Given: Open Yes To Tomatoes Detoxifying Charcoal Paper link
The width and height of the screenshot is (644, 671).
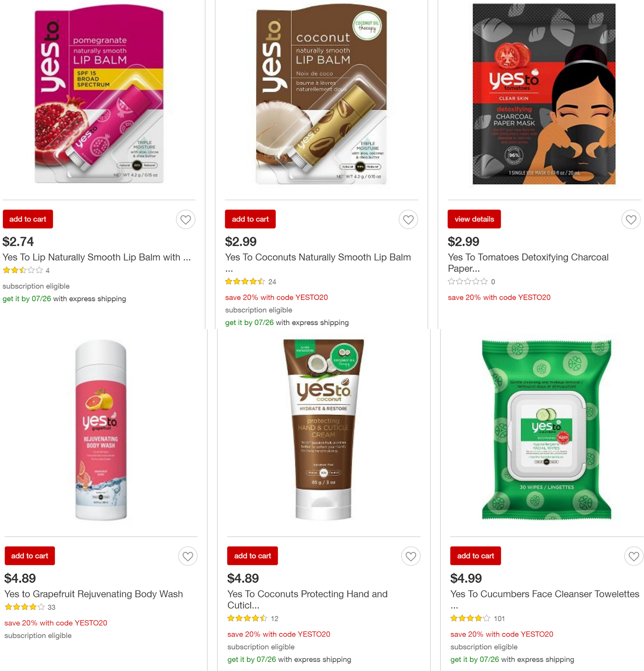Looking at the screenshot, I should 528,263.
